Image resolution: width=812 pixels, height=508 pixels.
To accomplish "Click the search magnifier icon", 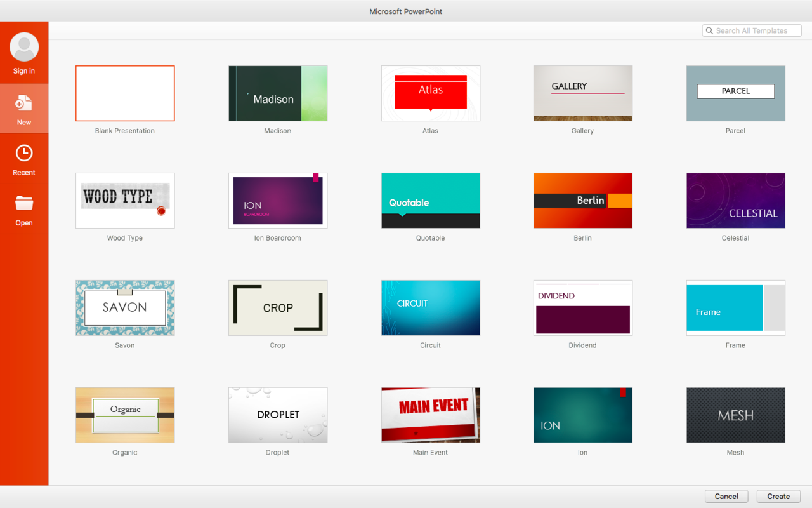I will (x=709, y=30).
